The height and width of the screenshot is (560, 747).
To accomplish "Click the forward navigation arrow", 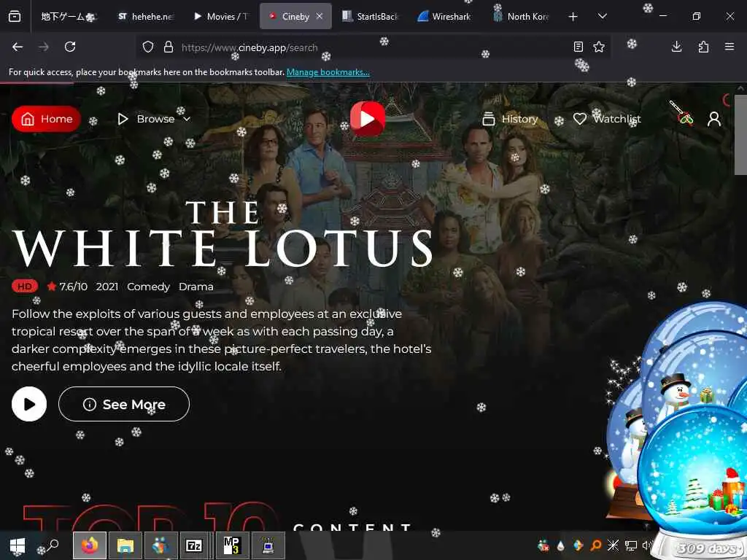I will click(44, 47).
